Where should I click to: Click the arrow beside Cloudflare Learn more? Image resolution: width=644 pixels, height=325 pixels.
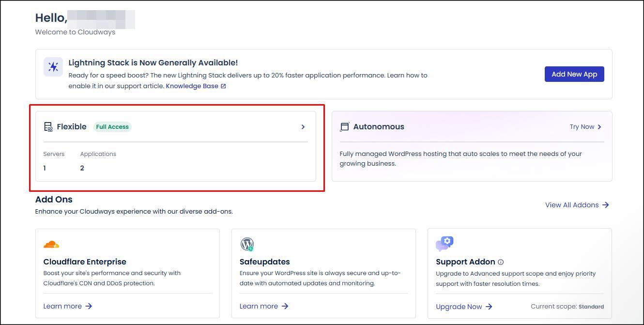click(x=89, y=306)
